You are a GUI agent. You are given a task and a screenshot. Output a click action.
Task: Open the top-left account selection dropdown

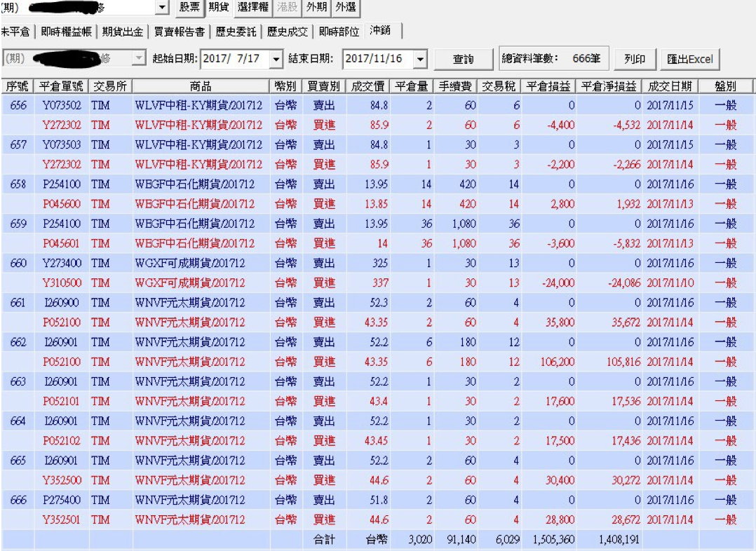[x=163, y=9]
